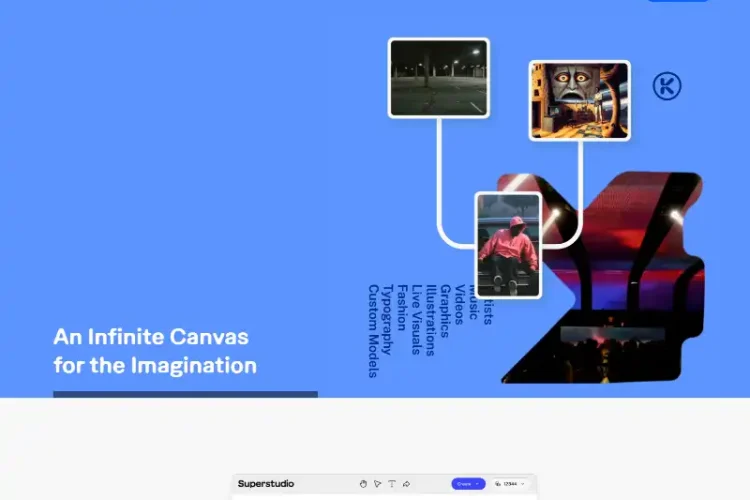Click the Custom Models vertical label
Viewport: 750px width, 500px height.
click(374, 331)
